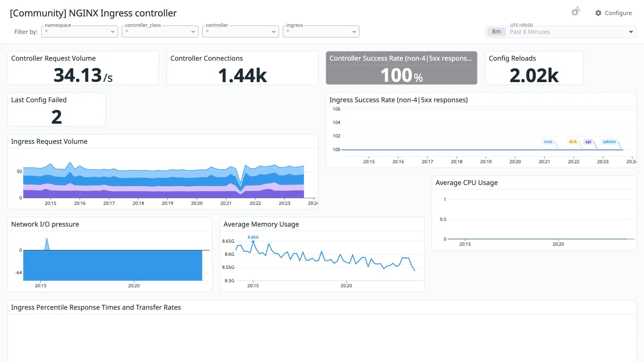Click Ingress Percentile Response Times section title

coord(96,307)
